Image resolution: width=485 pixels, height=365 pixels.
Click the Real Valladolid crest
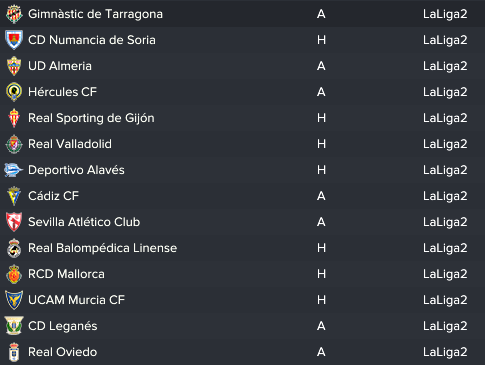[14, 144]
